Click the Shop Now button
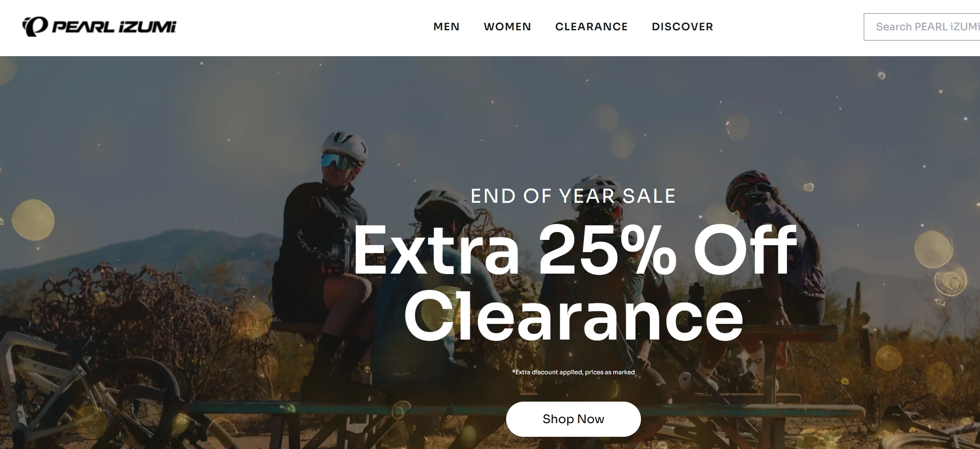980x449 pixels. (x=573, y=419)
